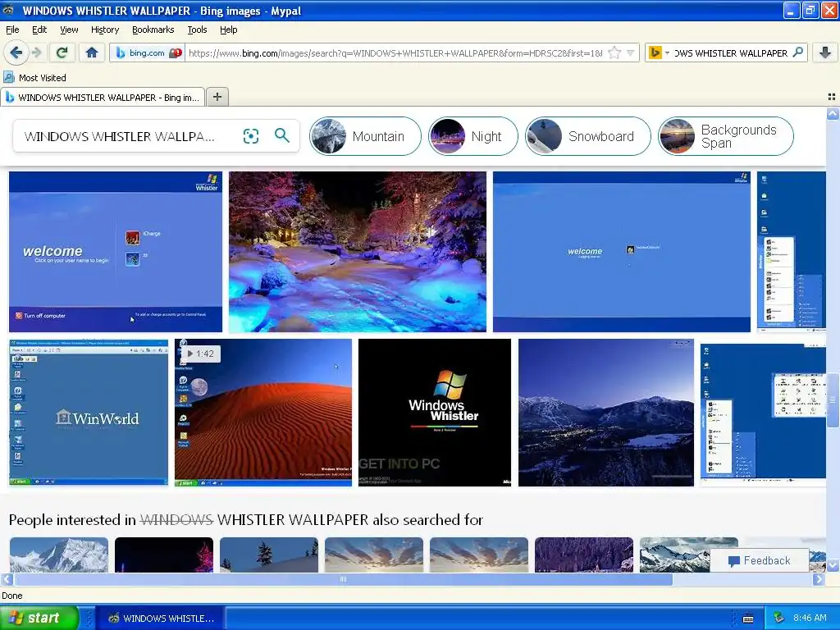Open the Tools menu
Viewport: 840px width, 630px height.
(197, 30)
